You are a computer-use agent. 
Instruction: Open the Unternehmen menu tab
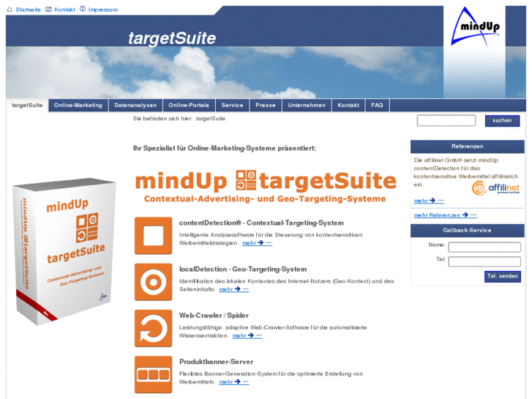(307, 105)
